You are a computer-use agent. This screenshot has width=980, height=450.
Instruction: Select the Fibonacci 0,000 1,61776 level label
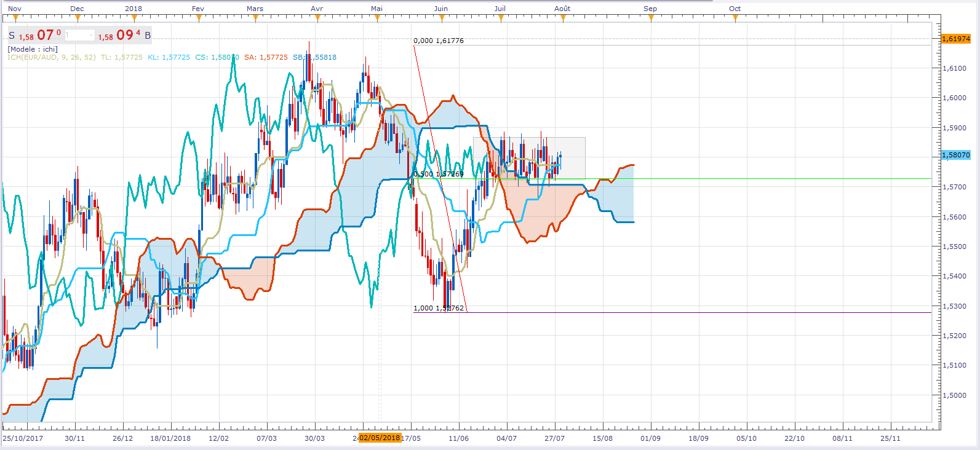pyautogui.click(x=439, y=41)
